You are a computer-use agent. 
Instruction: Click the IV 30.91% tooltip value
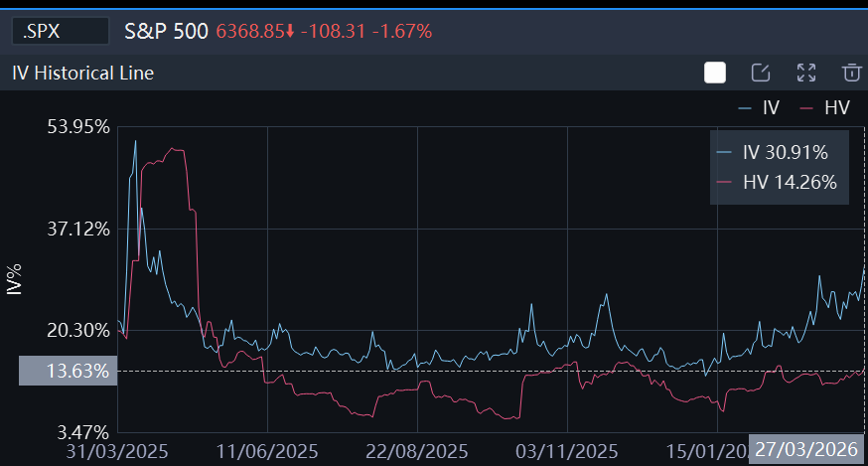(x=785, y=152)
